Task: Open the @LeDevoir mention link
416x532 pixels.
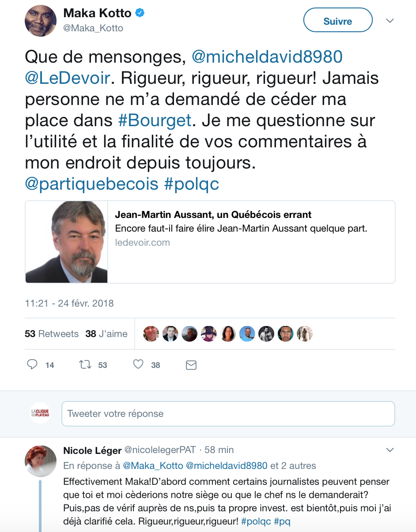Action: (67, 78)
